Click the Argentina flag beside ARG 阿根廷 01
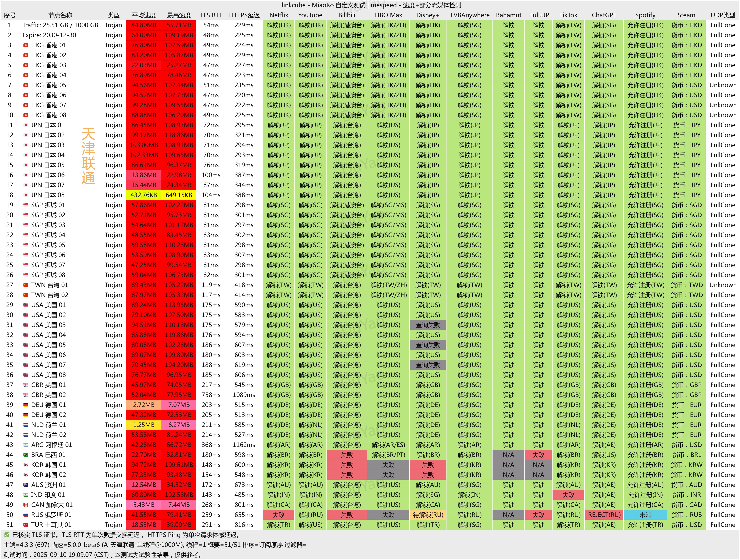The width and height of the screenshot is (740, 560). coord(26,445)
